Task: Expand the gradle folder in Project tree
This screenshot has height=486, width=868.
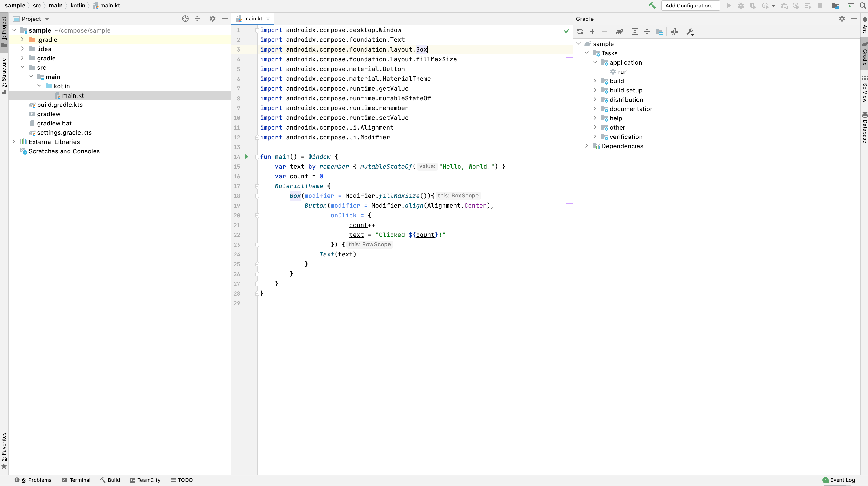Action: click(x=22, y=58)
